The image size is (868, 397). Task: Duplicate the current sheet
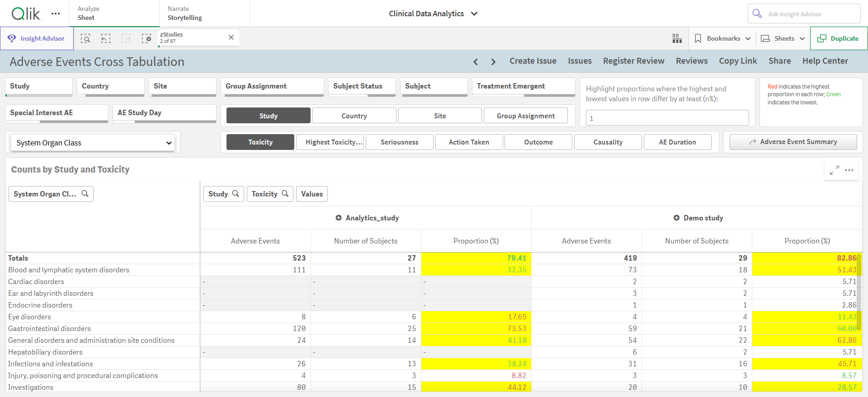(839, 38)
